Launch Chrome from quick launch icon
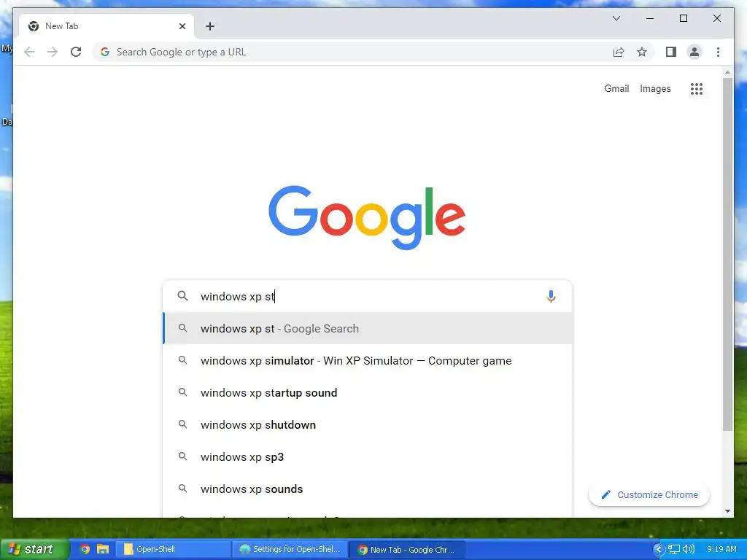The image size is (747, 560). (85, 549)
